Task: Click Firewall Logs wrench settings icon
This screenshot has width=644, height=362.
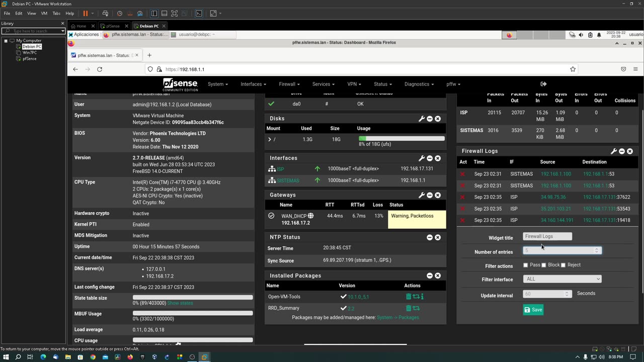Action: point(614,151)
